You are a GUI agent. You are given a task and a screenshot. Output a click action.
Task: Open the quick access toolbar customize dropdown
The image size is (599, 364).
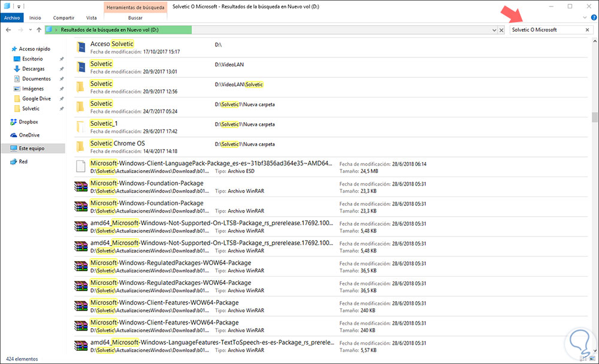point(19,7)
